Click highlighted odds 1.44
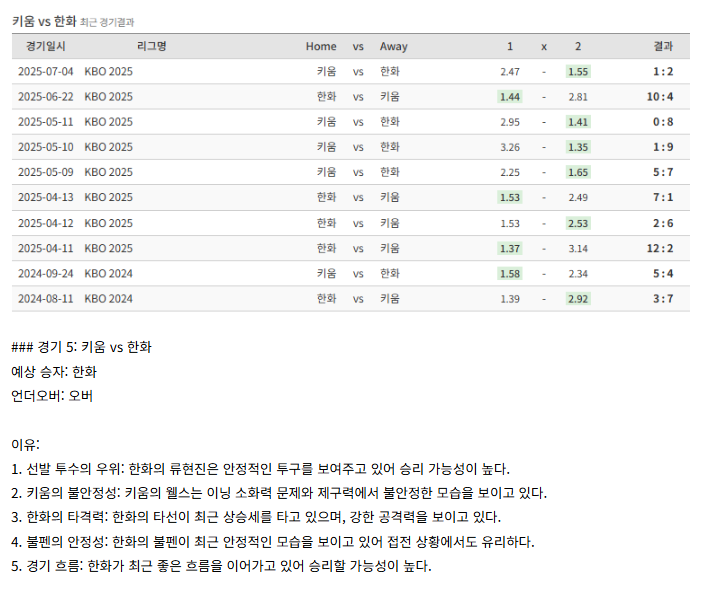Viewport: 703px width, 591px height. (510, 96)
